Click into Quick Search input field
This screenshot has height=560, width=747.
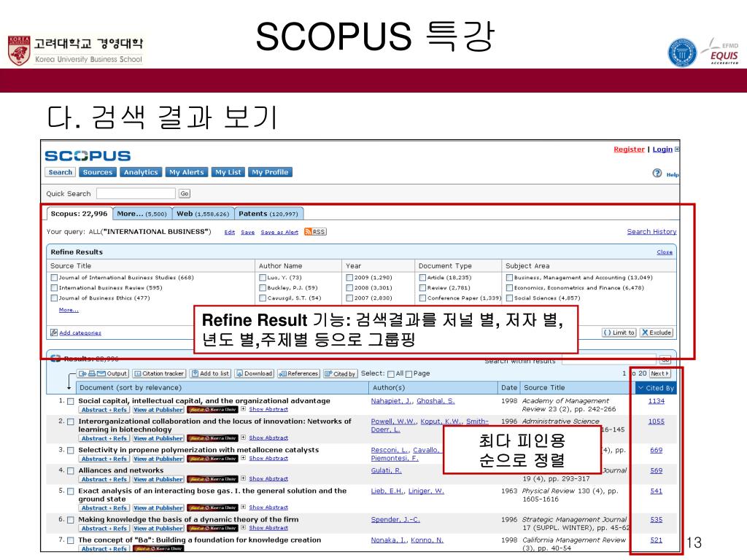point(136,193)
